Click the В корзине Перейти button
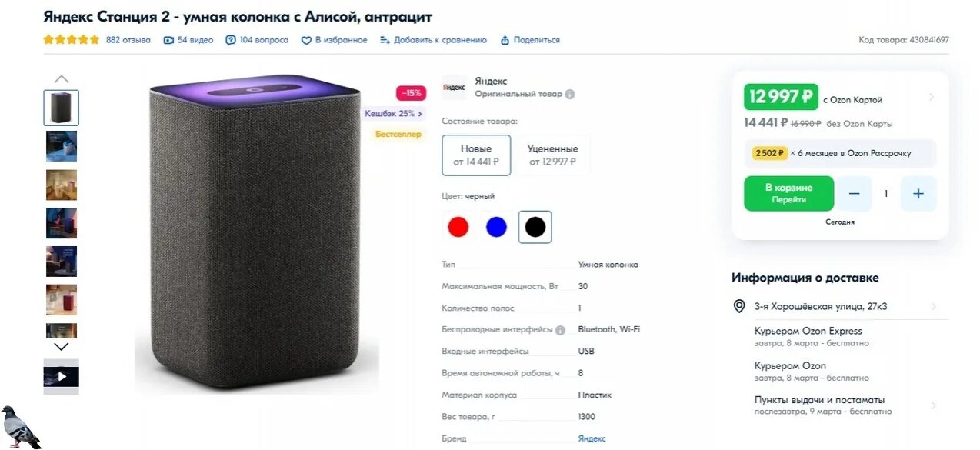This screenshot has width=980, height=450. pos(788,193)
